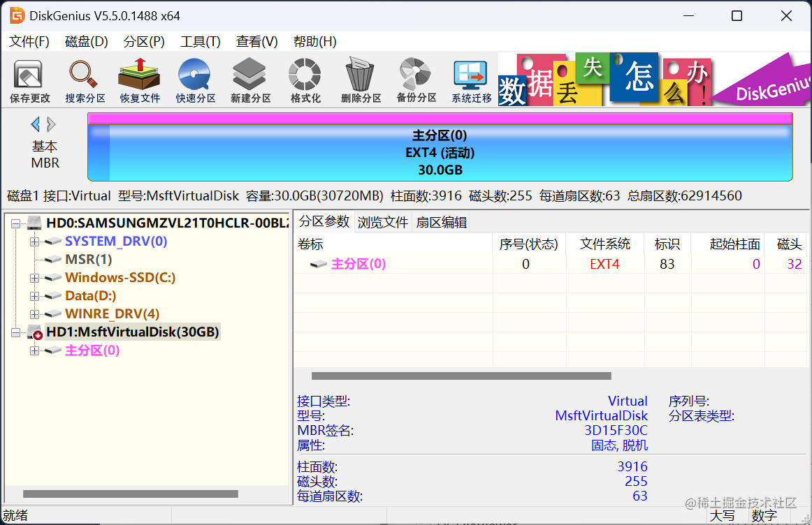Click the 删除分区 delete partition icon
The height and width of the screenshot is (525, 812).
pyautogui.click(x=359, y=79)
